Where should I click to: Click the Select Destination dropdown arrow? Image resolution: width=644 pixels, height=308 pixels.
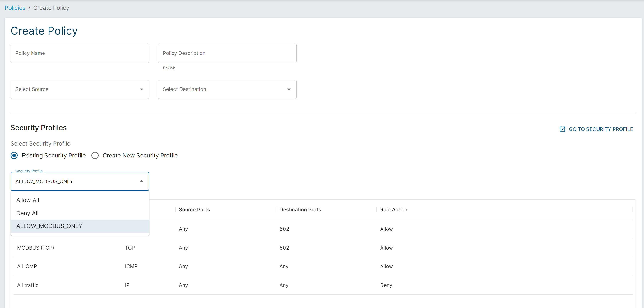(289, 89)
